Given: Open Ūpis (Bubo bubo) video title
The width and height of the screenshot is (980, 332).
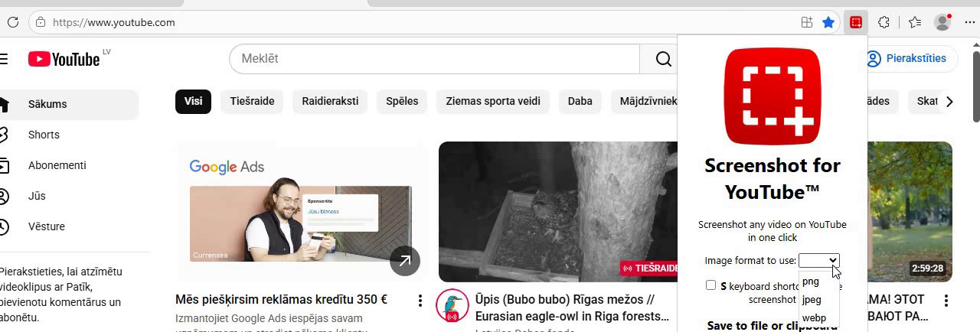Looking at the screenshot, I should pos(572,308).
